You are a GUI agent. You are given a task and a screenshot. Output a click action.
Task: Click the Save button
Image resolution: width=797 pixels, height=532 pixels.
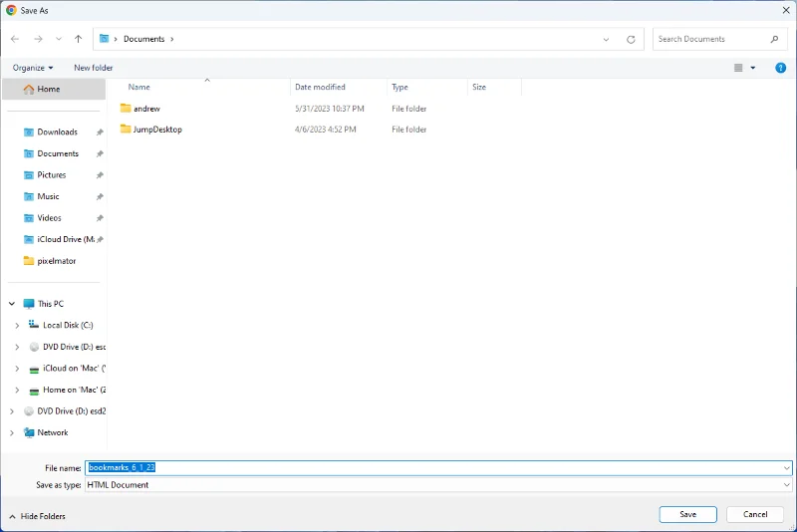[687, 514]
